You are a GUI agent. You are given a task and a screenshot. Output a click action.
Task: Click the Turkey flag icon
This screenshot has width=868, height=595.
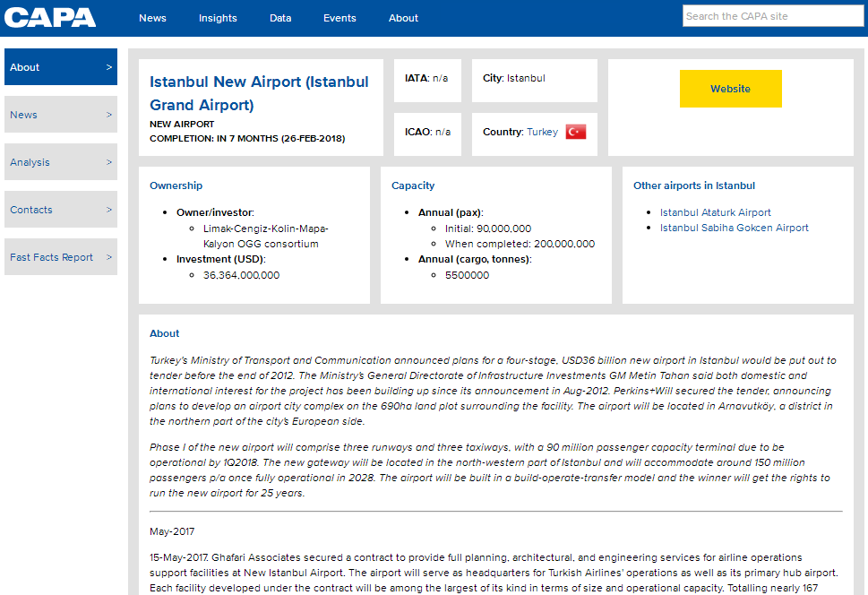[576, 132]
